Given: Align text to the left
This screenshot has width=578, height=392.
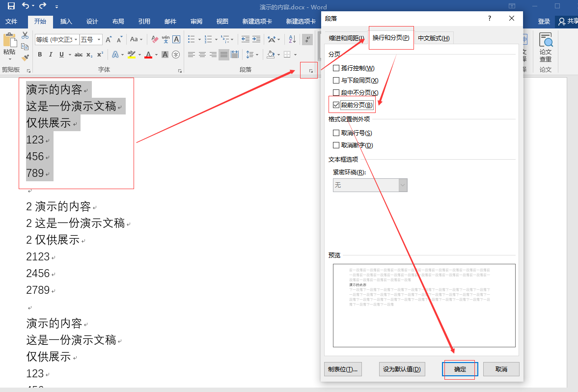Looking at the screenshot, I should click(192, 55).
